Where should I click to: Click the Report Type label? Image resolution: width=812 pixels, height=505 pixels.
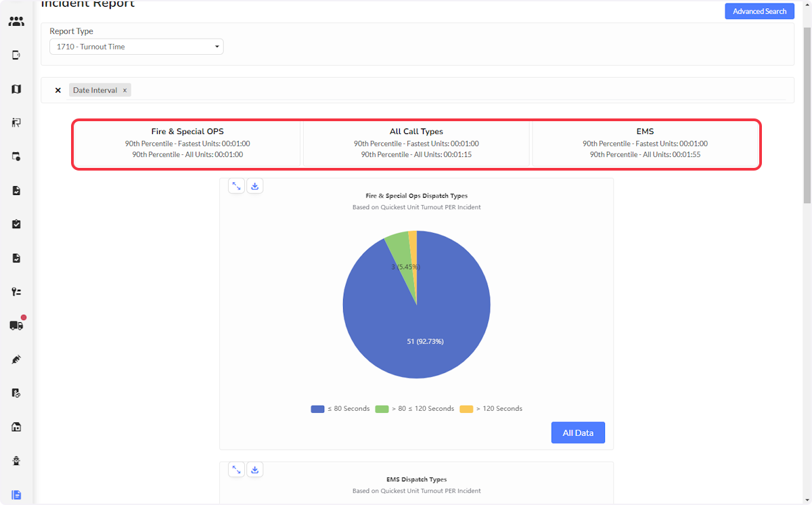pos(71,31)
